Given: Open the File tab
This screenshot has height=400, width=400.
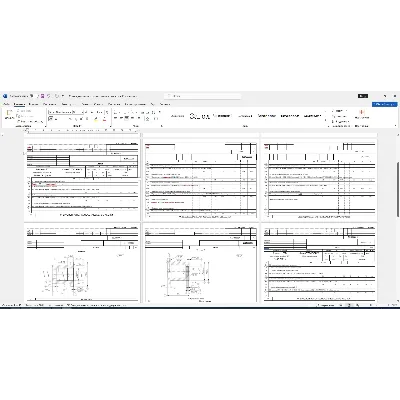Looking at the screenshot, I should [6, 104].
